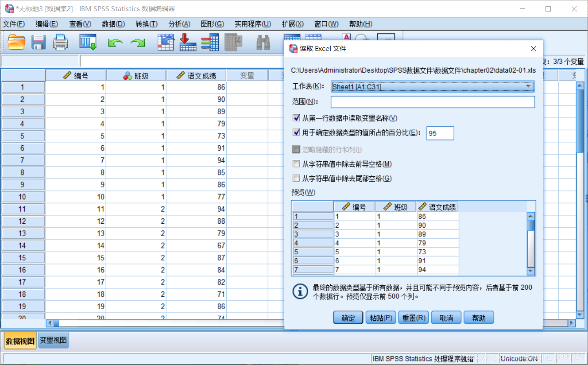The image size is (588, 365).
Task: Open the 转换(T) menu
Action: 146,24
